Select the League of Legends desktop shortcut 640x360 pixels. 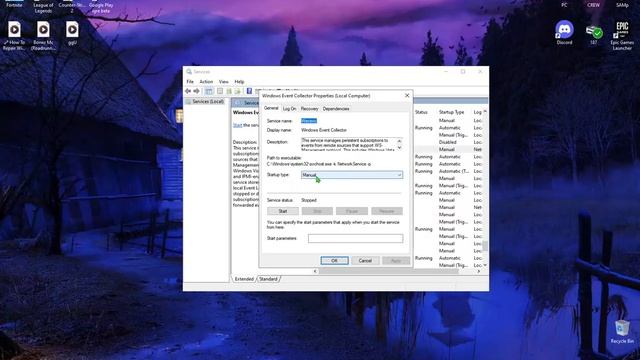(x=43, y=7)
